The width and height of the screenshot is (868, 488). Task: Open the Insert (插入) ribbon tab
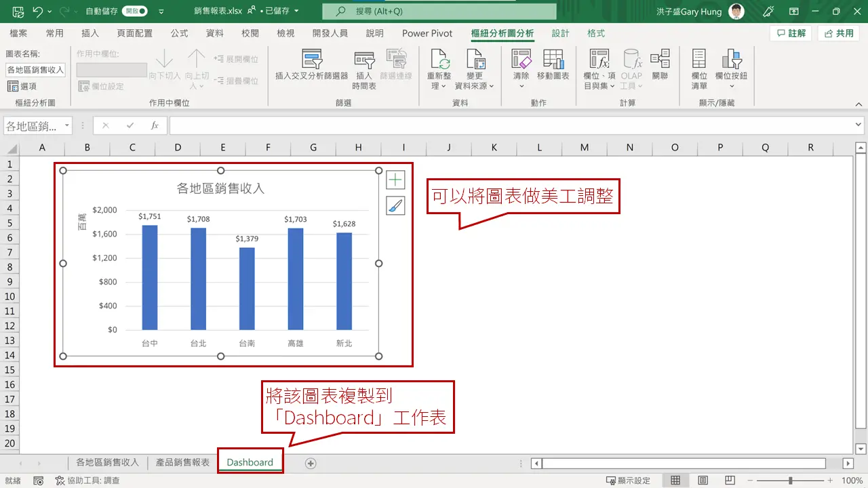click(90, 33)
